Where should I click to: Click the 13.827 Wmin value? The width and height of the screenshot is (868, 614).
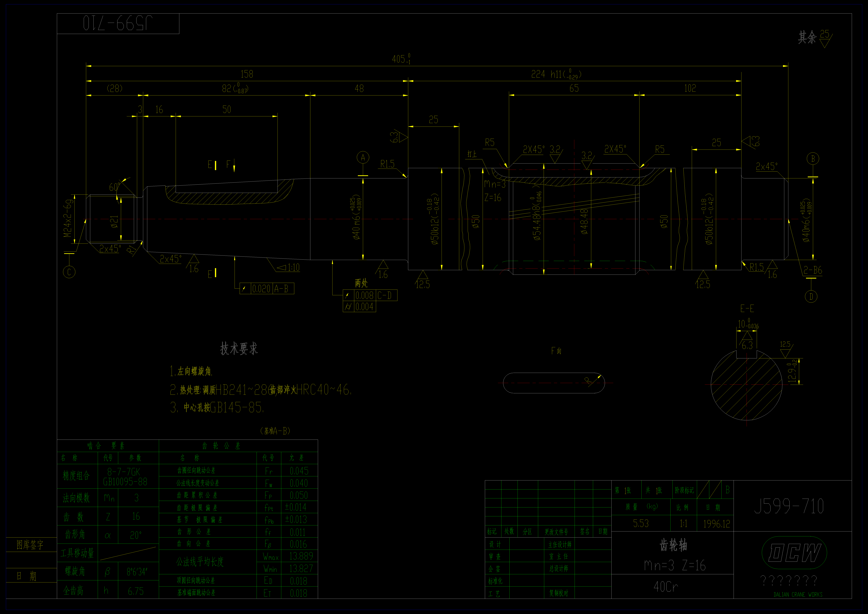point(301,569)
